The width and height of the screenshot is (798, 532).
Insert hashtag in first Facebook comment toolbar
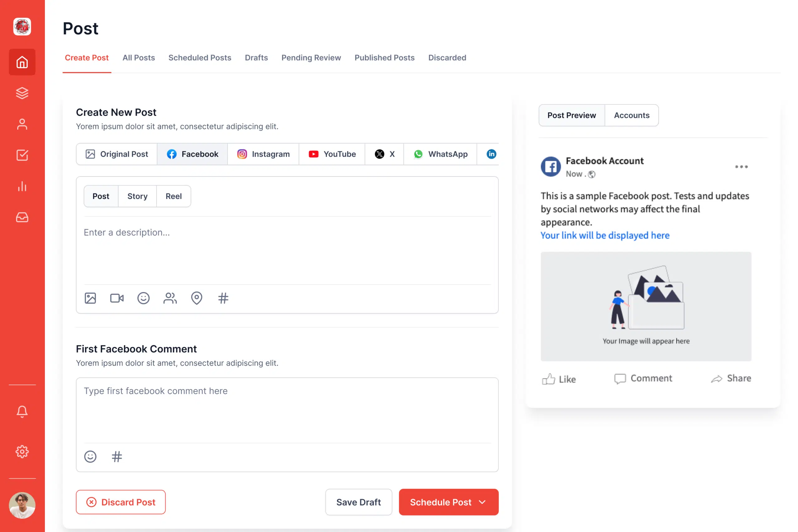tap(117, 457)
